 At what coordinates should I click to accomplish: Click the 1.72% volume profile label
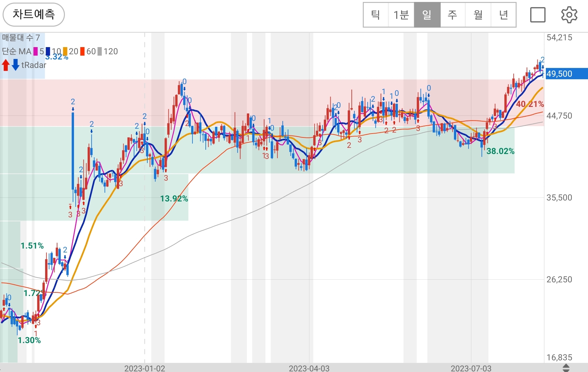(35, 293)
